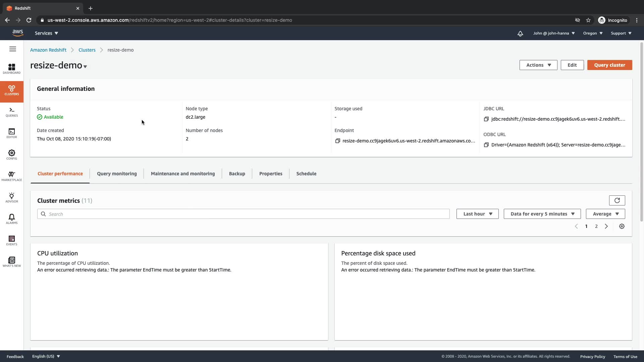
Task: Go to Clusters breadcrumb link
Action: tap(87, 50)
